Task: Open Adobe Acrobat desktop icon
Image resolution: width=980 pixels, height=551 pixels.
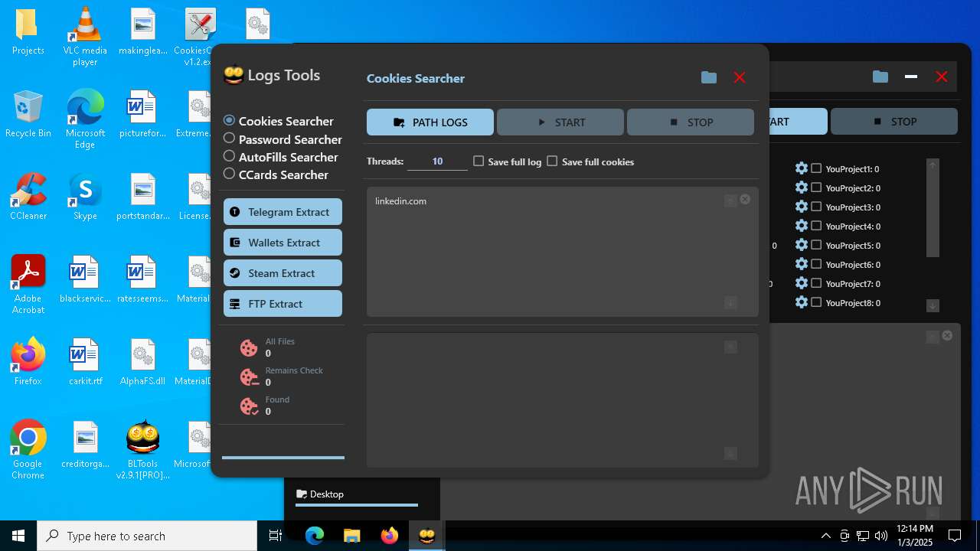Action: tap(28, 284)
